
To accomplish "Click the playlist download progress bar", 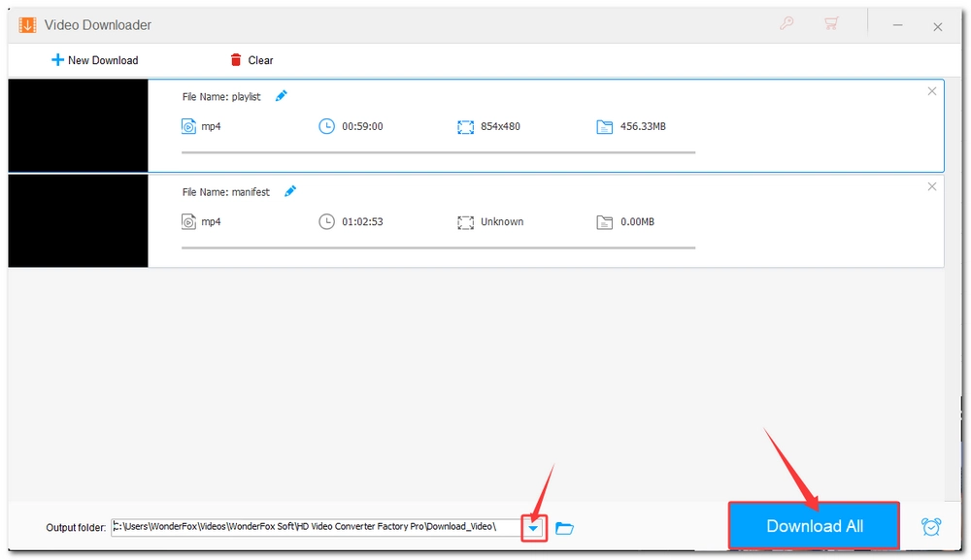I will coord(438,152).
